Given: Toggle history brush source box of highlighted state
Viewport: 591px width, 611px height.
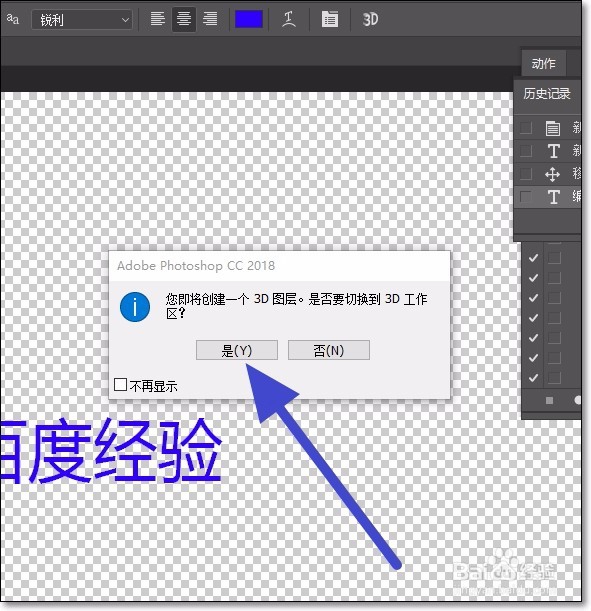Looking at the screenshot, I should coord(526,197).
